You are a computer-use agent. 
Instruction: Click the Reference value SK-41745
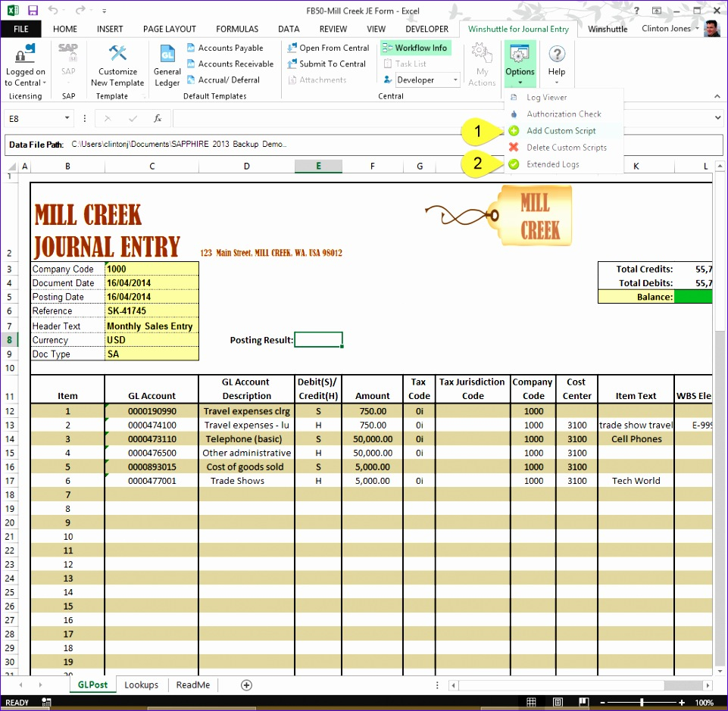152,310
